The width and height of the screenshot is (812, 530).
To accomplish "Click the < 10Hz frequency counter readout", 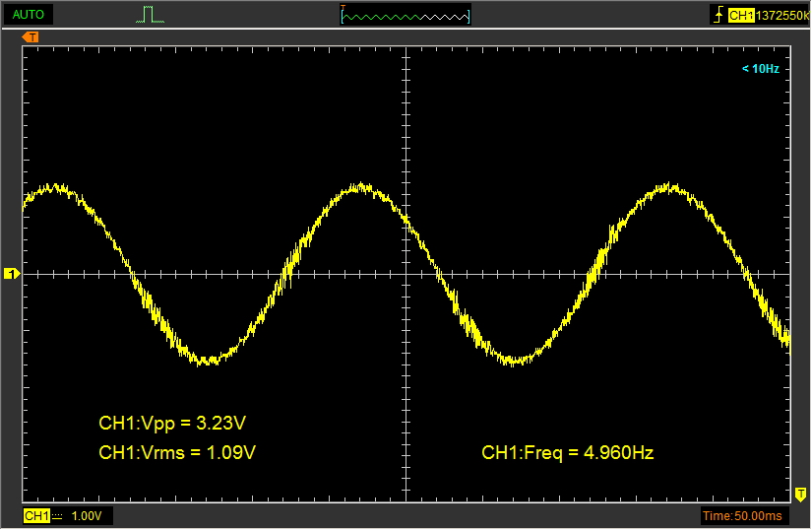I will coord(760,69).
